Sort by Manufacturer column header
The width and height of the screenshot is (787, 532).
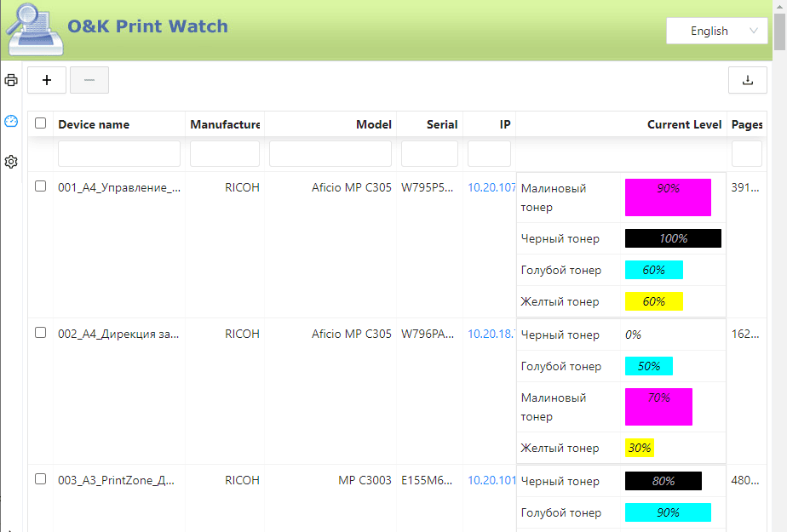click(225, 124)
